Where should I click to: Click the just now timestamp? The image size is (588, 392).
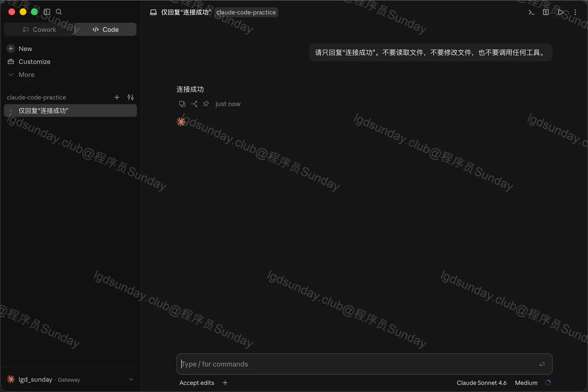228,104
